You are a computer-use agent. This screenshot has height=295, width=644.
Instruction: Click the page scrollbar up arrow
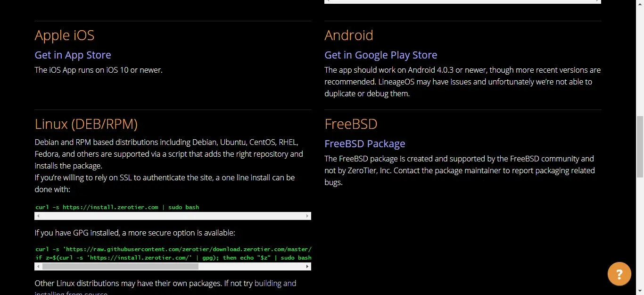pyautogui.click(x=640, y=4)
